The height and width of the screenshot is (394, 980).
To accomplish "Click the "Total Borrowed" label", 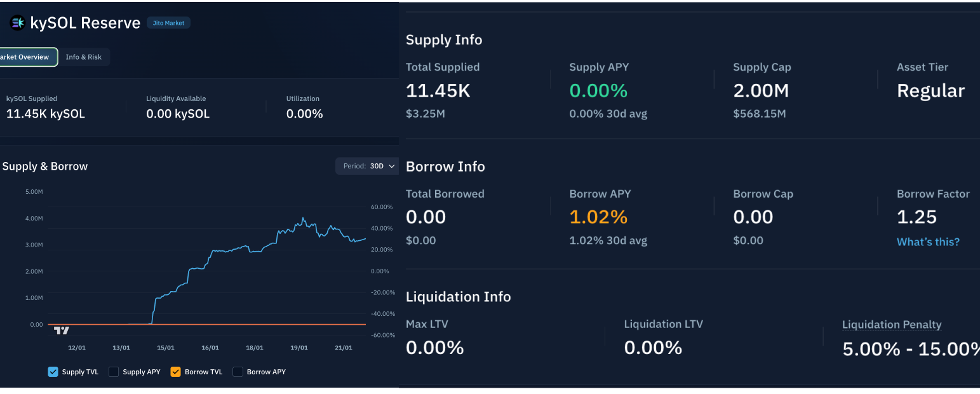I will click(x=445, y=194).
